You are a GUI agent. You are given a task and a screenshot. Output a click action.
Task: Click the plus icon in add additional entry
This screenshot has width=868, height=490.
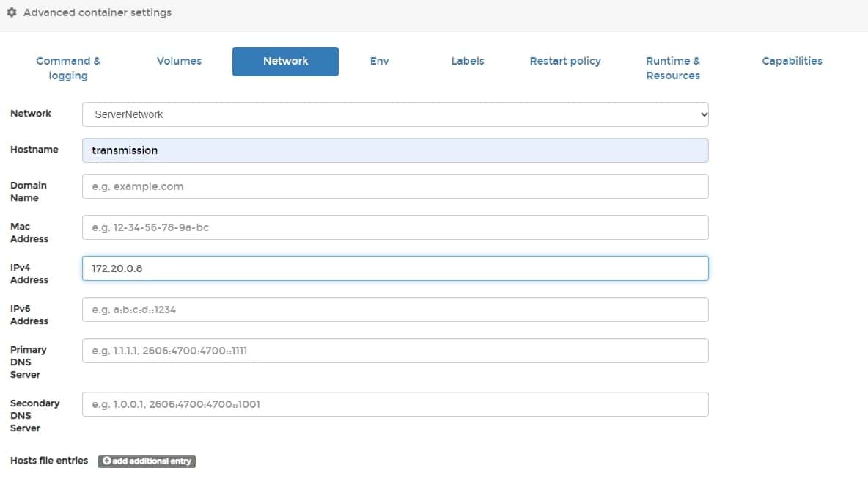pos(107,461)
